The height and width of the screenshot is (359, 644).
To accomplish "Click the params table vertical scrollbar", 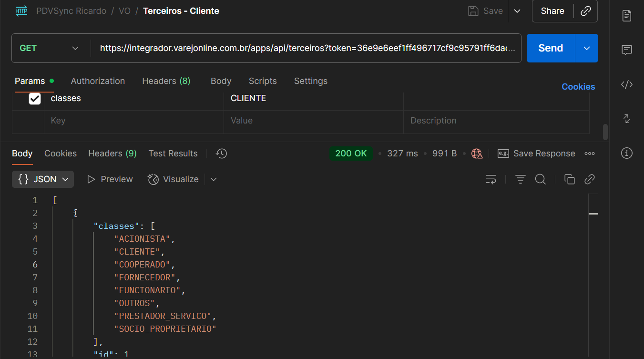I will tap(605, 132).
